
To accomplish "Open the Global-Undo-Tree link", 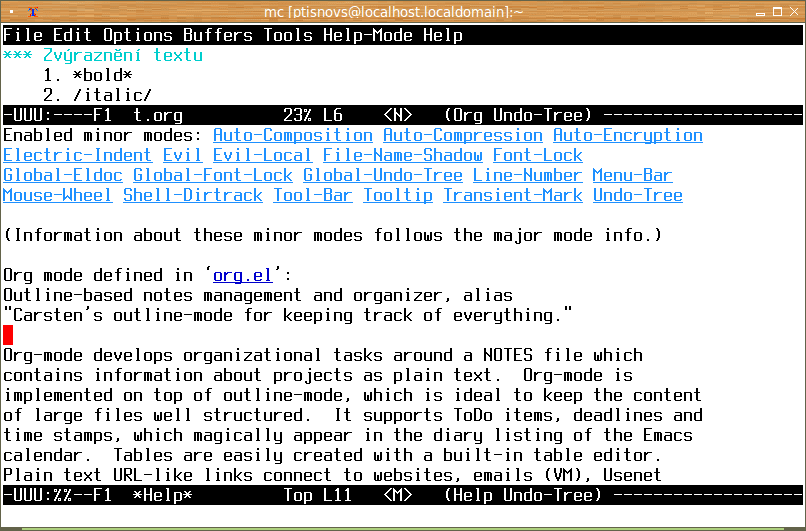I will 383,175.
